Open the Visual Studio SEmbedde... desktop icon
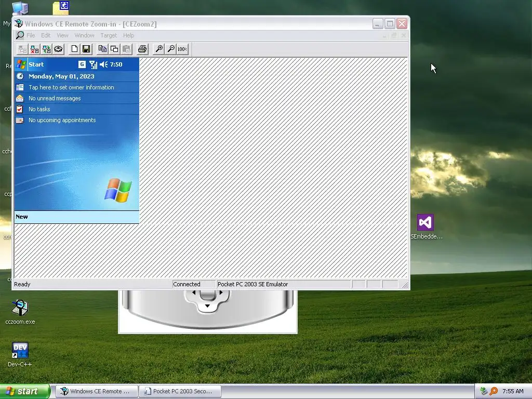 [x=425, y=227]
